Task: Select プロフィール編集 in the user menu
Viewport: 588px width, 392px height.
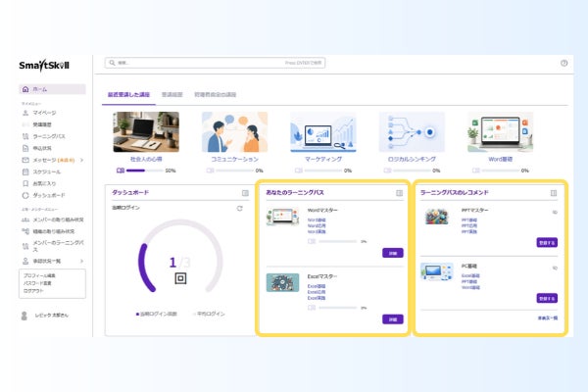Action: point(40,275)
